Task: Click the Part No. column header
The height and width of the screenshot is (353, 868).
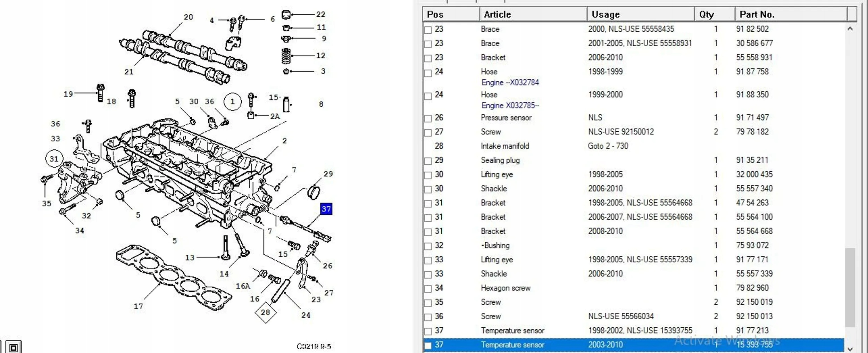Action: 791,14
